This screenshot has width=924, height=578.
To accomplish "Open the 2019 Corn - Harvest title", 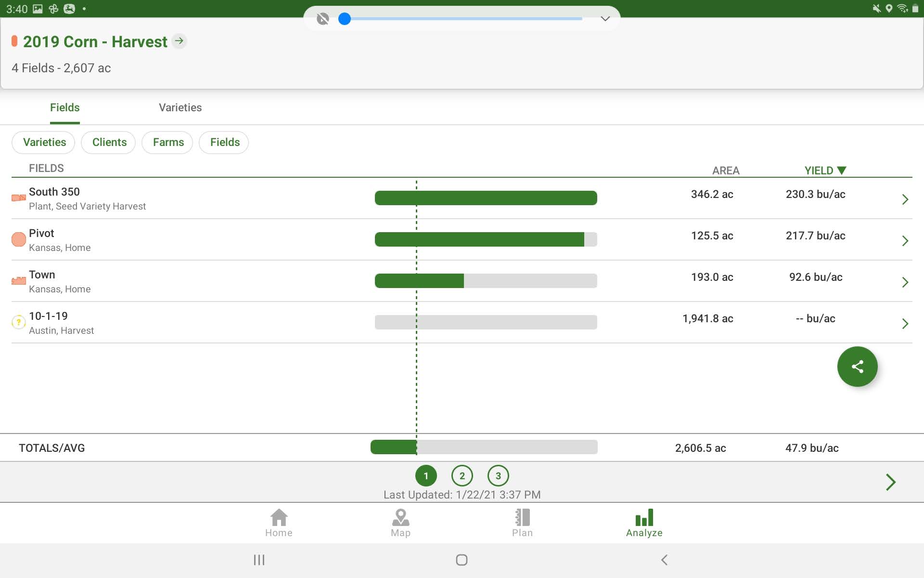I will [95, 42].
